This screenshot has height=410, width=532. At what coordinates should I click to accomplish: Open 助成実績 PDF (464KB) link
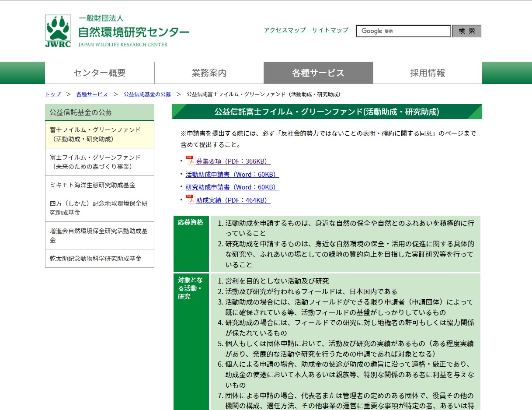[x=233, y=200]
